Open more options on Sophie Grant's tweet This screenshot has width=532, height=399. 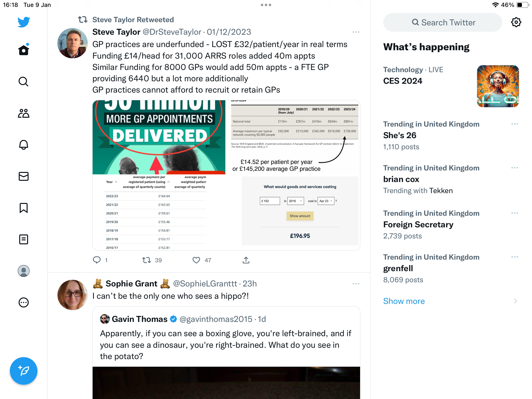(x=356, y=284)
